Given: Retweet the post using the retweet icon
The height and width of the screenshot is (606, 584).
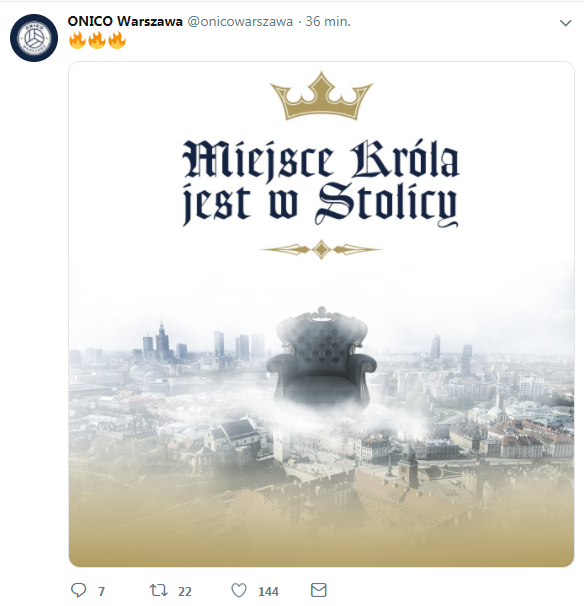Looking at the screenshot, I should (158, 590).
